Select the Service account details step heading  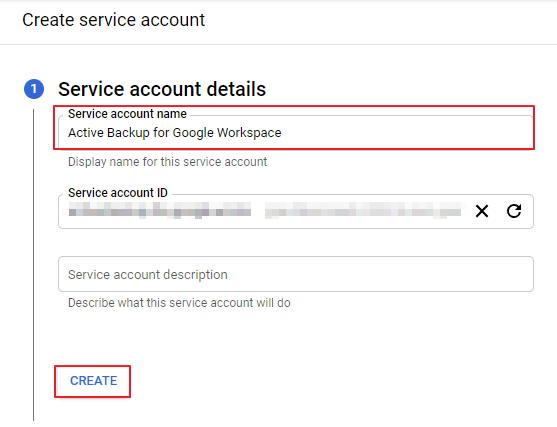[162, 89]
